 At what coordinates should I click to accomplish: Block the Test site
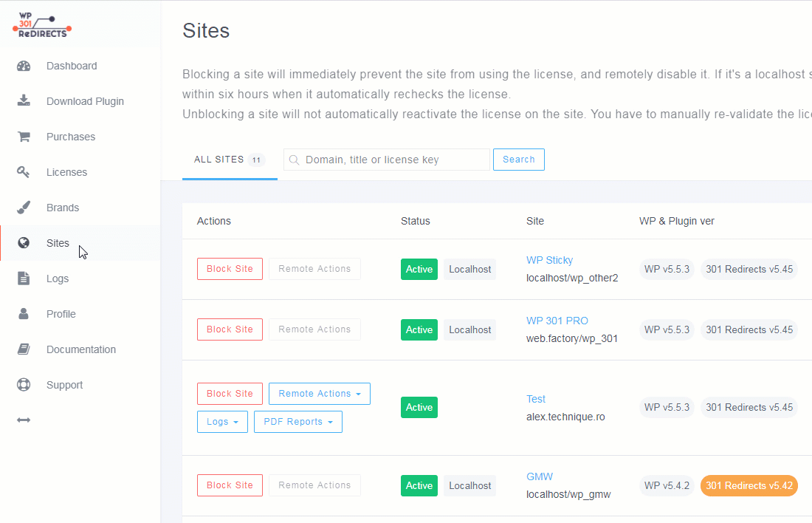230,394
